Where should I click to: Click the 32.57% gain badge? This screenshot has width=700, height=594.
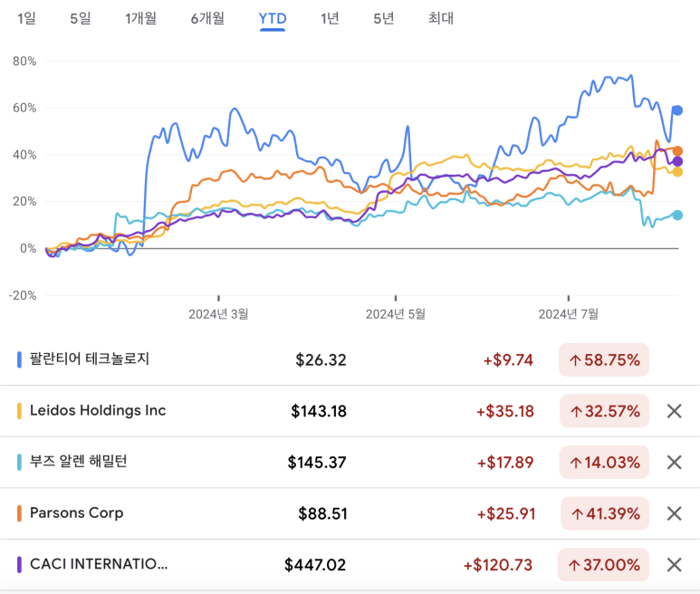[x=604, y=411]
